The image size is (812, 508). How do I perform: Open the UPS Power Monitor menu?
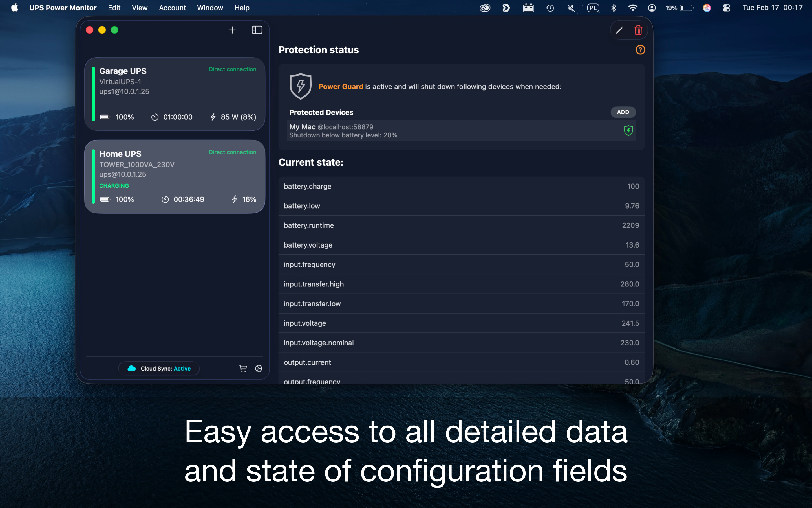63,8
